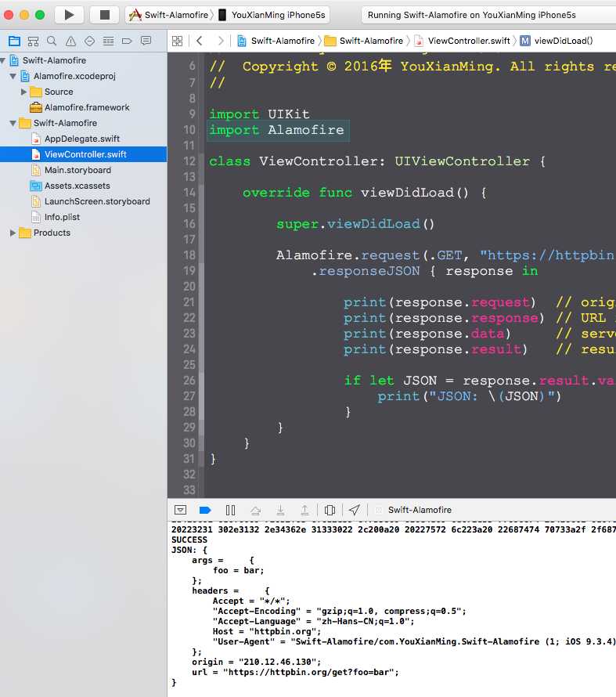Click the Step Out debug icon
The width and height of the screenshot is (616, 697).
click(304, 510)
